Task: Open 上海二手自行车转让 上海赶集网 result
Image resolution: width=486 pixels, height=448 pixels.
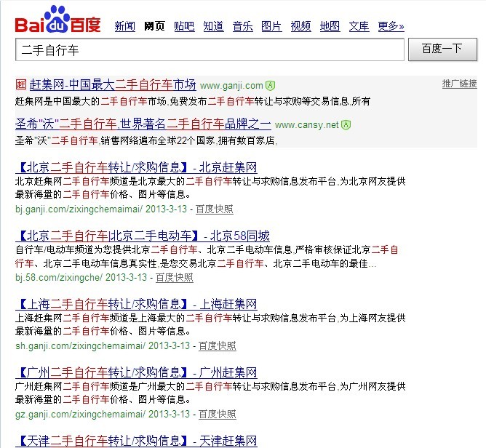Action: click(x=136, y=303)
